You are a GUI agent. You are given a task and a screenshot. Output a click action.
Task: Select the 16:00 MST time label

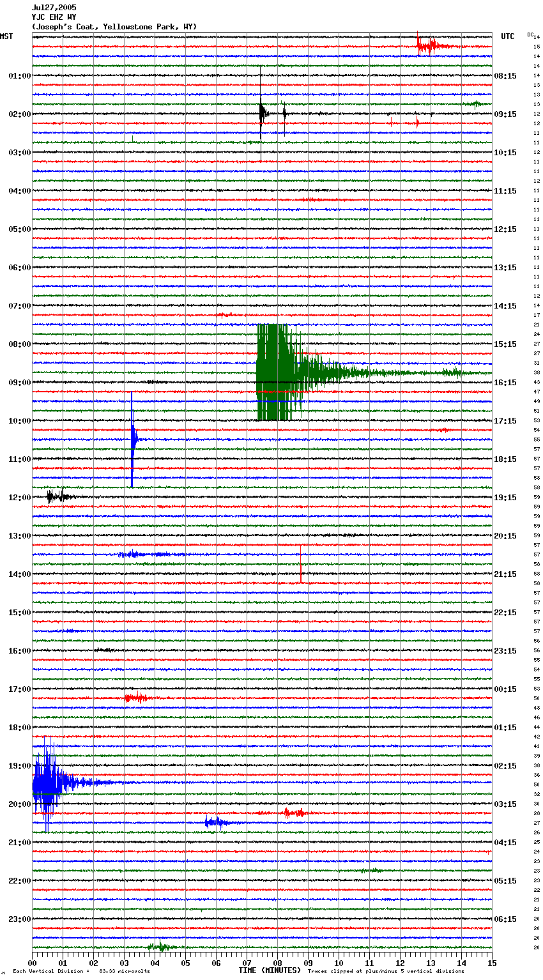20,651
